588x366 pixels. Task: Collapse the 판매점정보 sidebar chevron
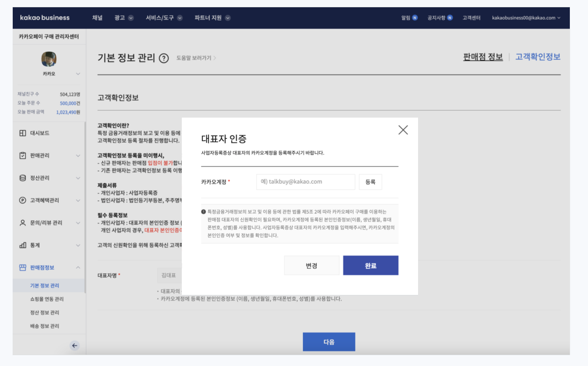[78, 267]
